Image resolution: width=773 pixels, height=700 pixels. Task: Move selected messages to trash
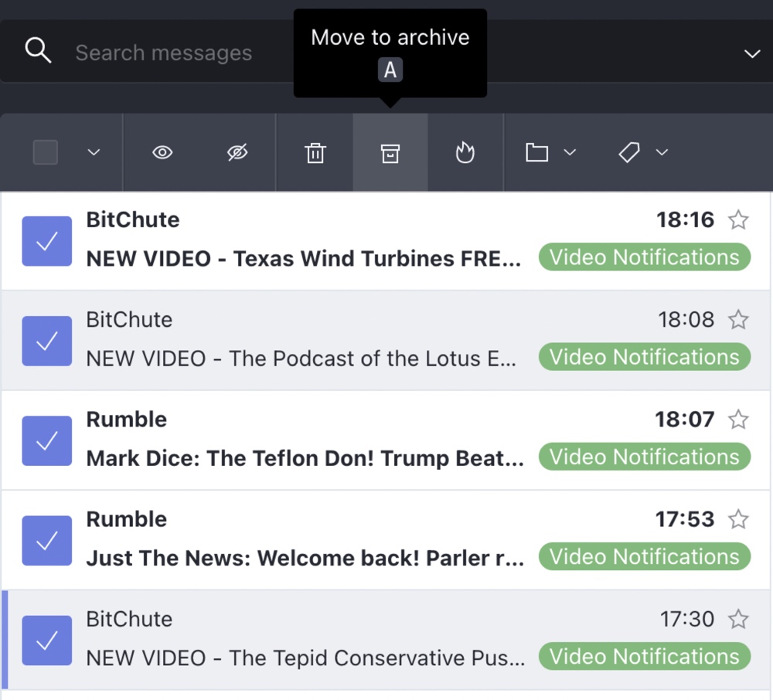point(315,153)
